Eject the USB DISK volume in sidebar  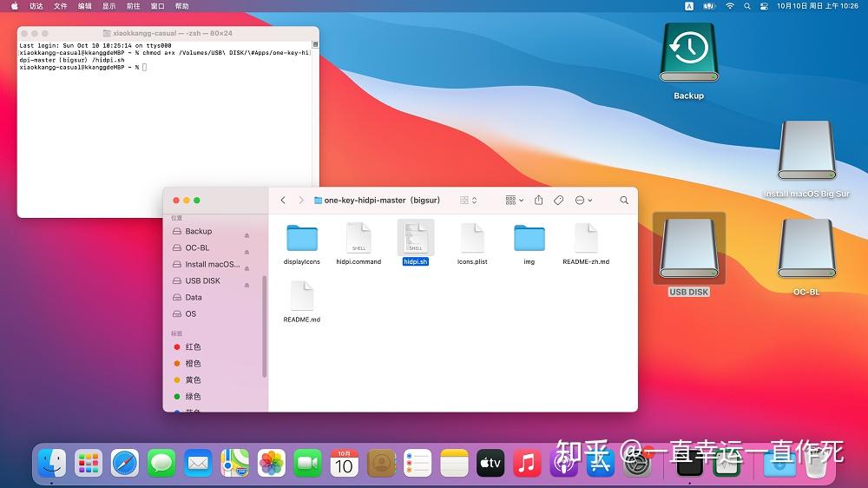pos(247,286)
